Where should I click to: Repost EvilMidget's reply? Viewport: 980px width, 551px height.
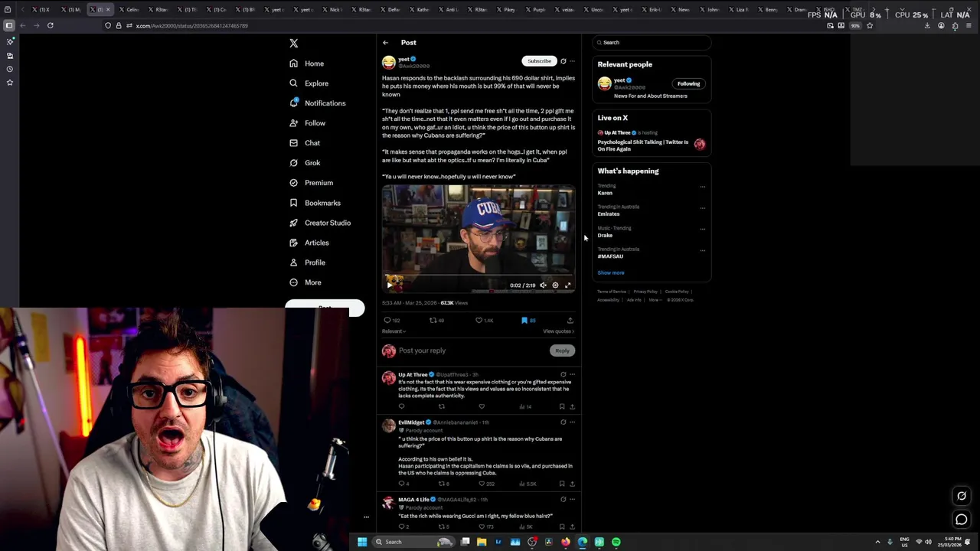pos(443,484)
